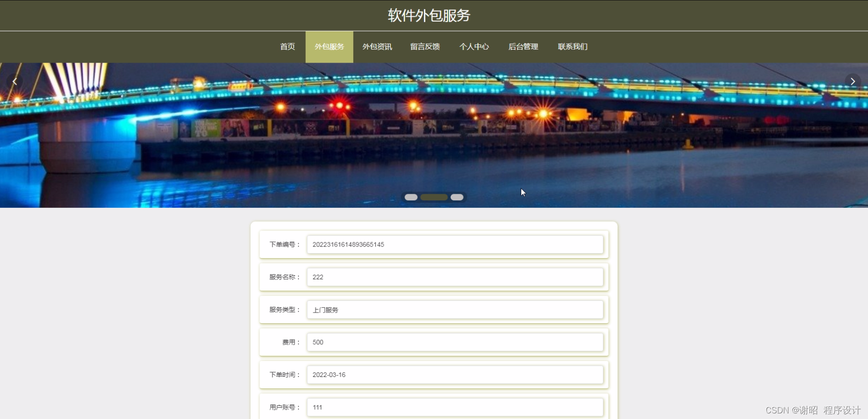Click the 下单编号 input field
Viewport: 868px width, 419px height.
(x=455, y=244)
